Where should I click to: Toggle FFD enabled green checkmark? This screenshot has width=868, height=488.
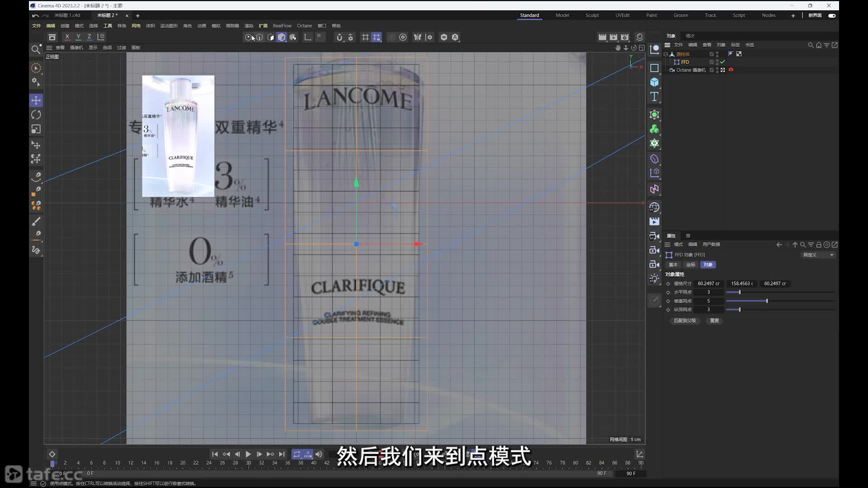tap(722, 62)
